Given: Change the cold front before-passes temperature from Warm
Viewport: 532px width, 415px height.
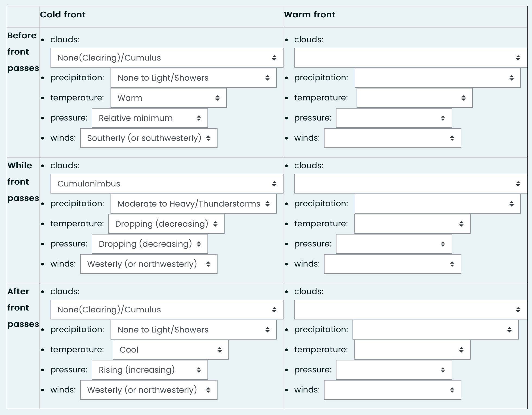Looking at the screenshot, I should tap(168, 98).
